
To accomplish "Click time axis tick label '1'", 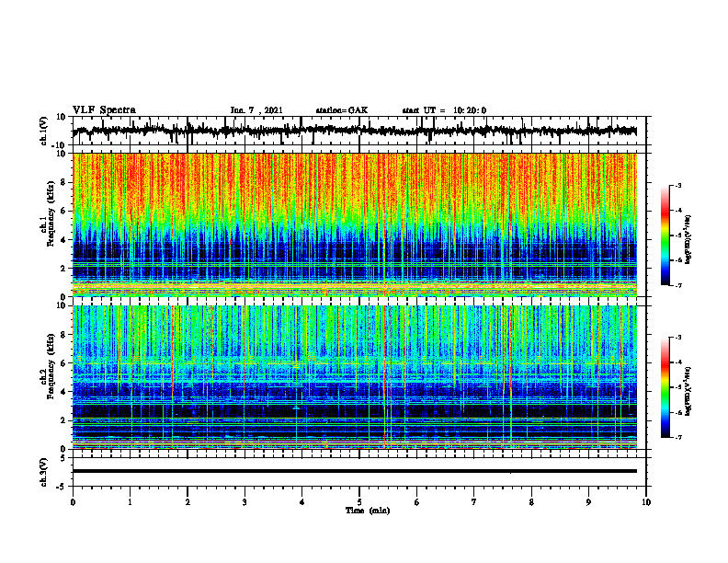I will [130, 502].
